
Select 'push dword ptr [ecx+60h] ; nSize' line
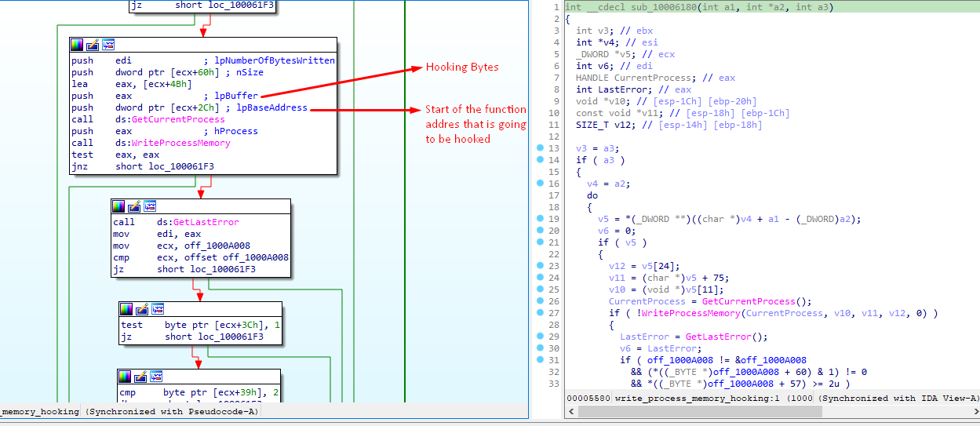point(168,72)
